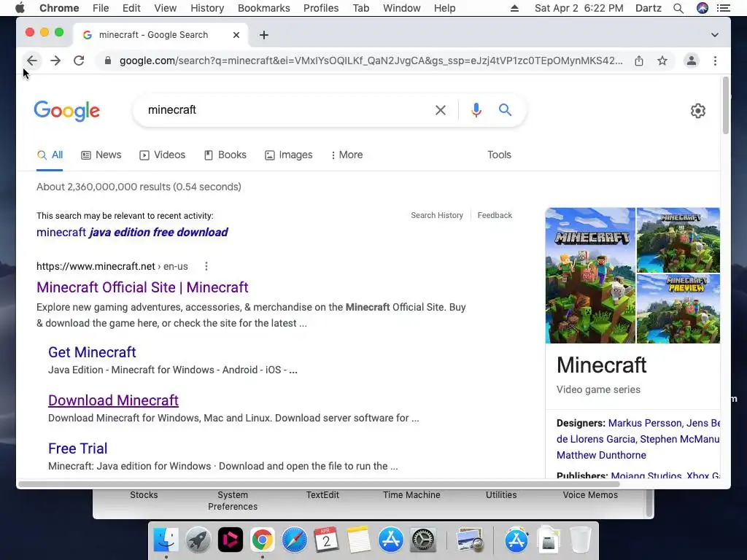Open Calendar from the Dock
Image resolution: width=747 pixels, height=560 pixels.
coord(326,540)
